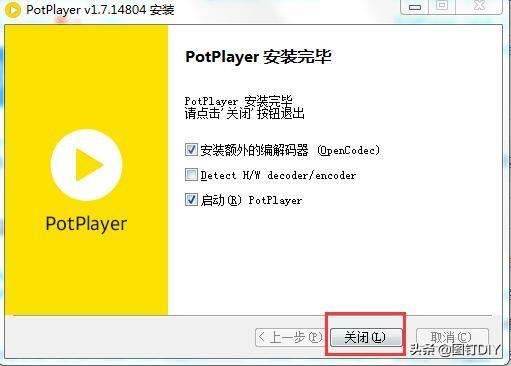Minimize the installer window

click(x=414, y=7)
